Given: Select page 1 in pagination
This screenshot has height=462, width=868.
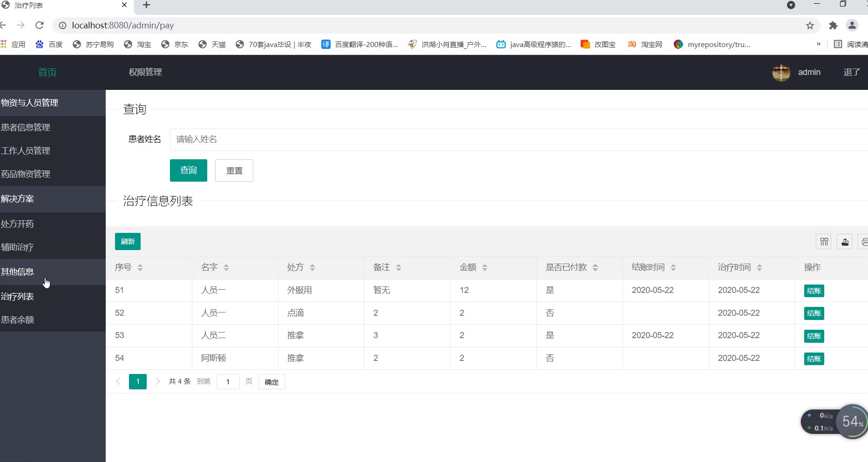Looking at the screenshot, I should click(x=138, y=381).
